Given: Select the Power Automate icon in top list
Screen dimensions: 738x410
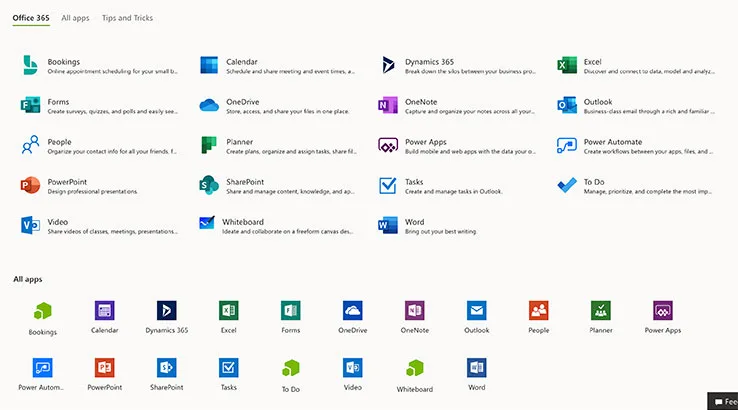Looking at the screenshot, I should [567, 146].
